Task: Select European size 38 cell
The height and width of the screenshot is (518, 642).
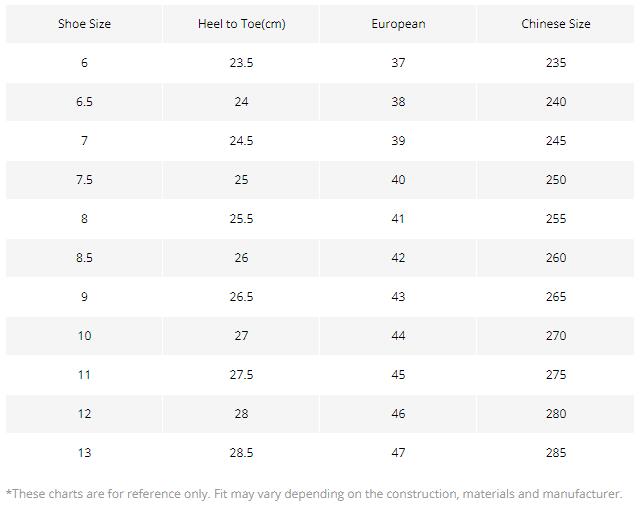Action: (x=398, y=102)
